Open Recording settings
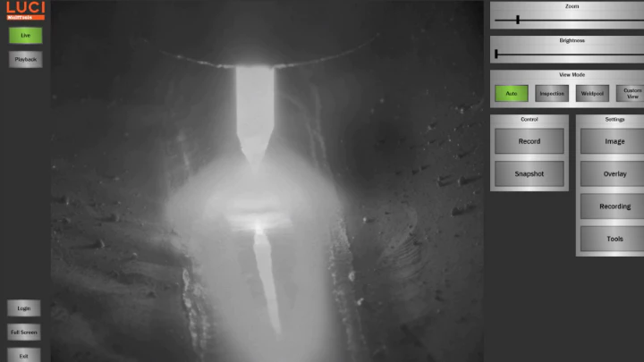Viewport: 644px width, 362px height. click(614, 206)
